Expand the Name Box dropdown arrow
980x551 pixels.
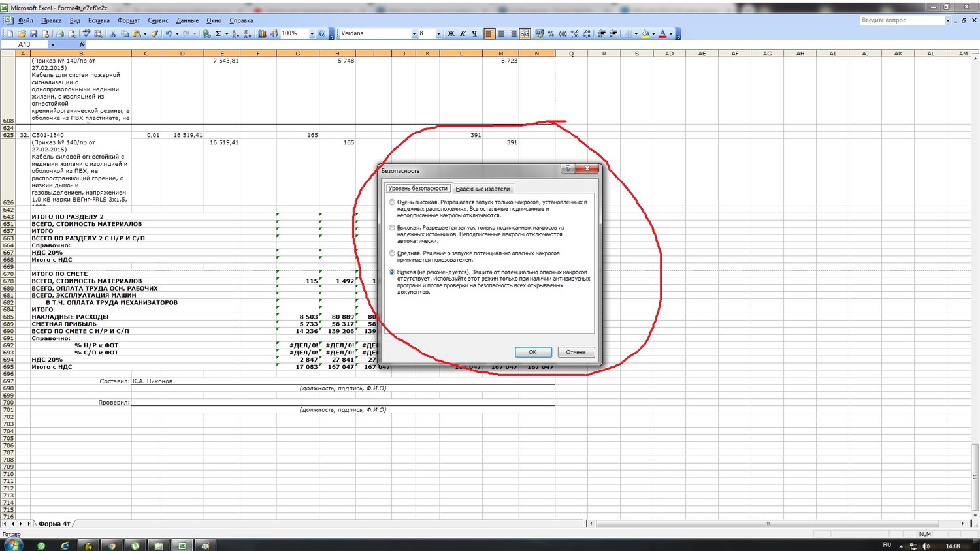[x=52, y=44]
